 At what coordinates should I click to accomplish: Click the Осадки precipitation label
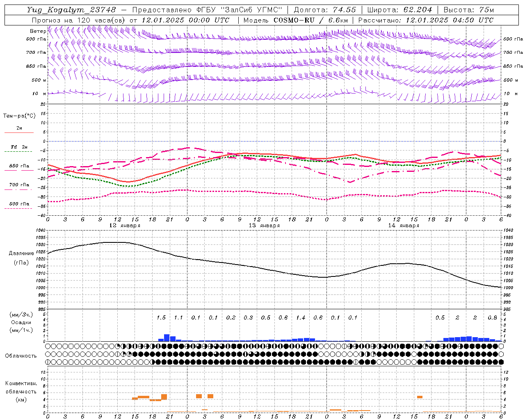[x=21, y=322]
